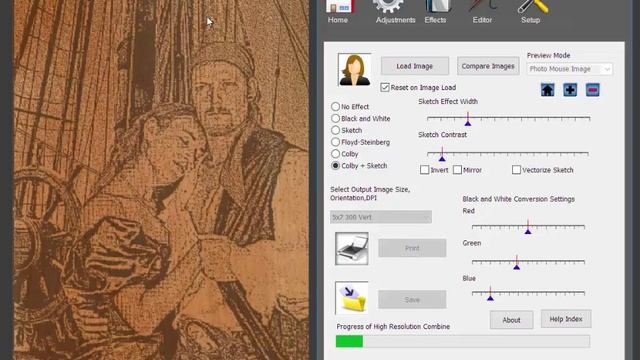Select the Colby + Sketch radio option
Viewport: 640px width, 360px height.
336,166
